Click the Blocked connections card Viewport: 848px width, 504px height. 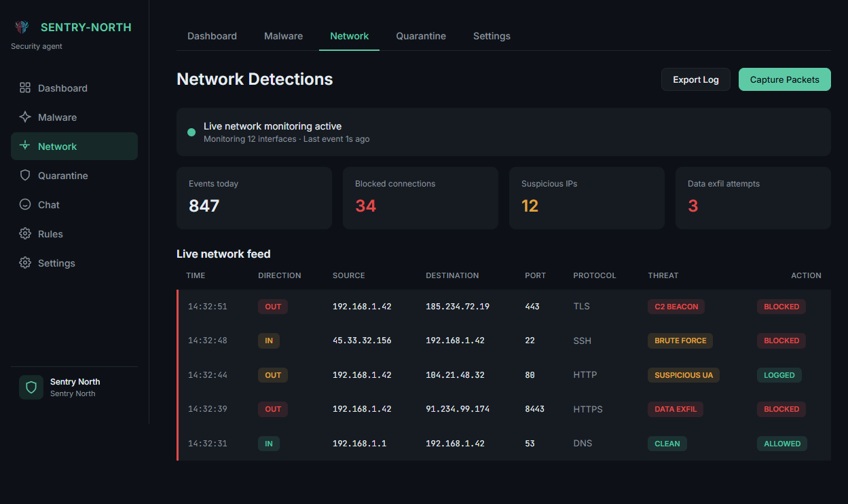[x=420, y=198]
